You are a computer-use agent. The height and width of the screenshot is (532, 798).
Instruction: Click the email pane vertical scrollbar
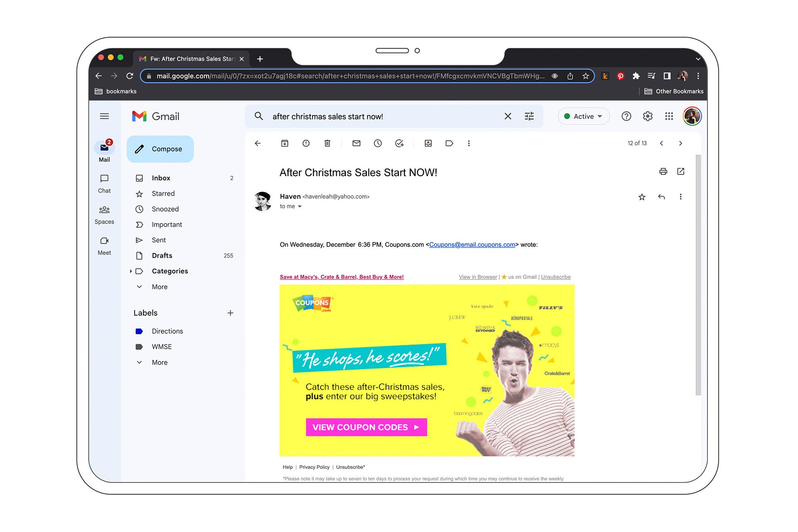[x=698, y=274]
